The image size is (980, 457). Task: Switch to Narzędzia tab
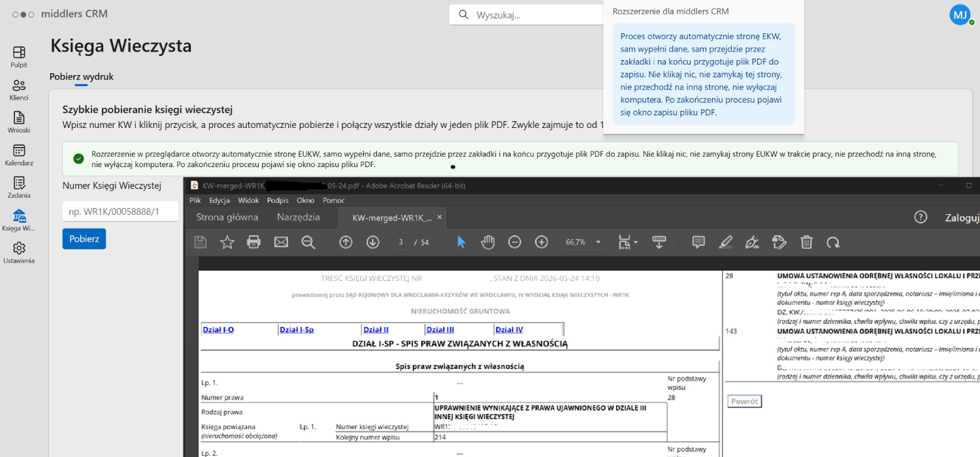coord(299,217)
